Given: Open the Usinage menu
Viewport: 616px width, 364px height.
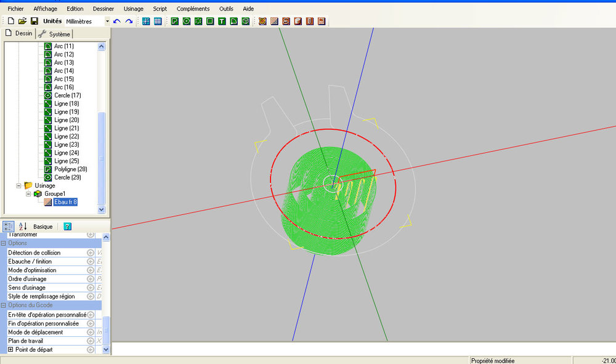Looking at the screenshot, I should (x=133, y=8).
